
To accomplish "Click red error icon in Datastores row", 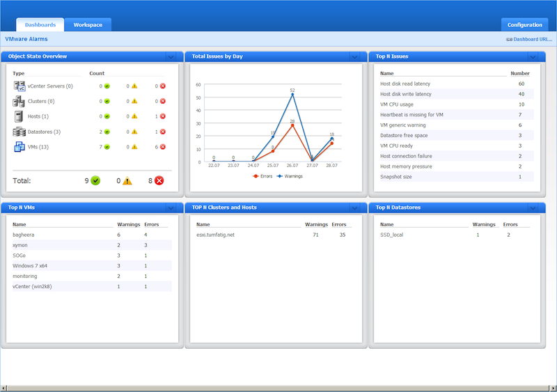I will point(163,132).
